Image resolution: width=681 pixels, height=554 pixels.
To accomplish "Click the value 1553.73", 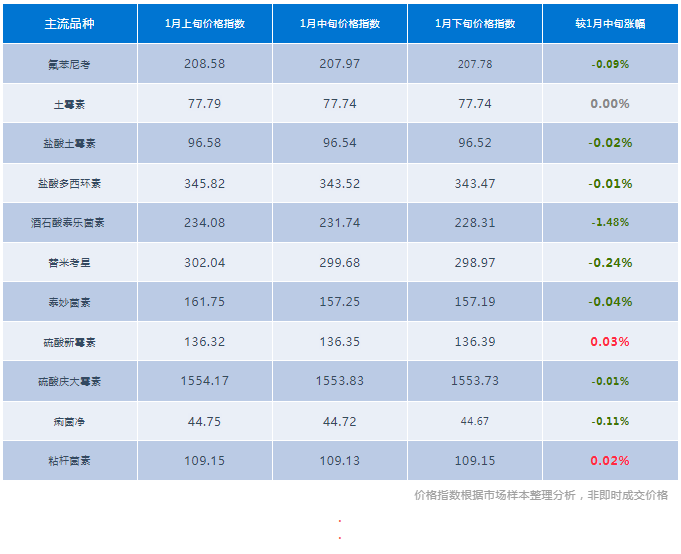I will pos(475,381).
